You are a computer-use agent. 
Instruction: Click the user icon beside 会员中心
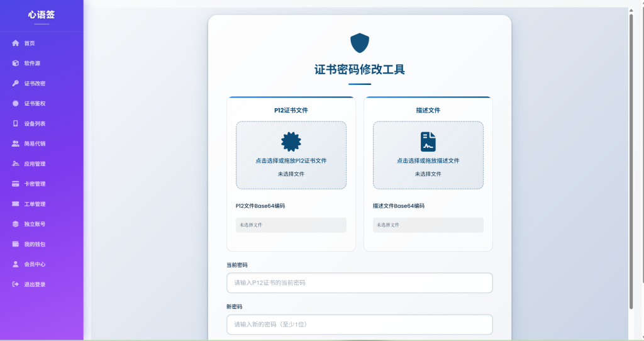click(16, 264)
